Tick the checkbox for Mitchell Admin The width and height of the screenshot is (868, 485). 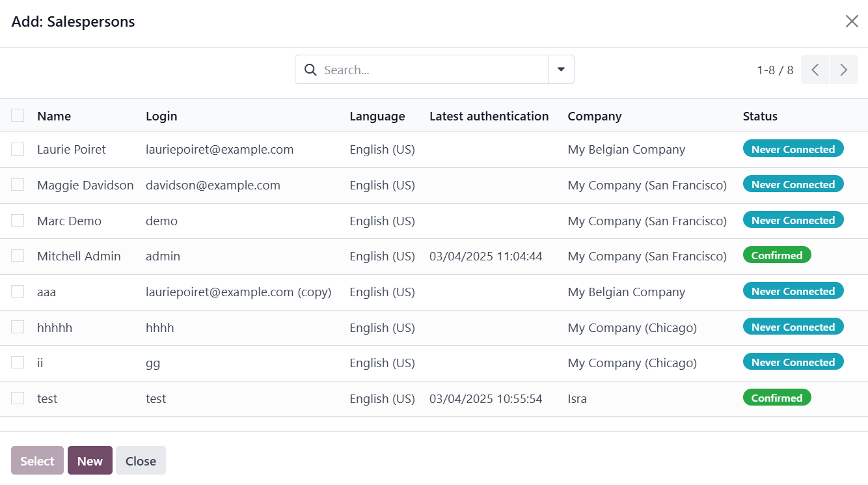[18, 256]
